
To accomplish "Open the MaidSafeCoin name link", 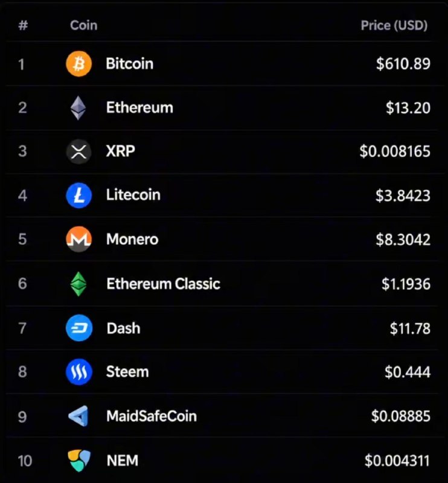I will pos(152,416).
